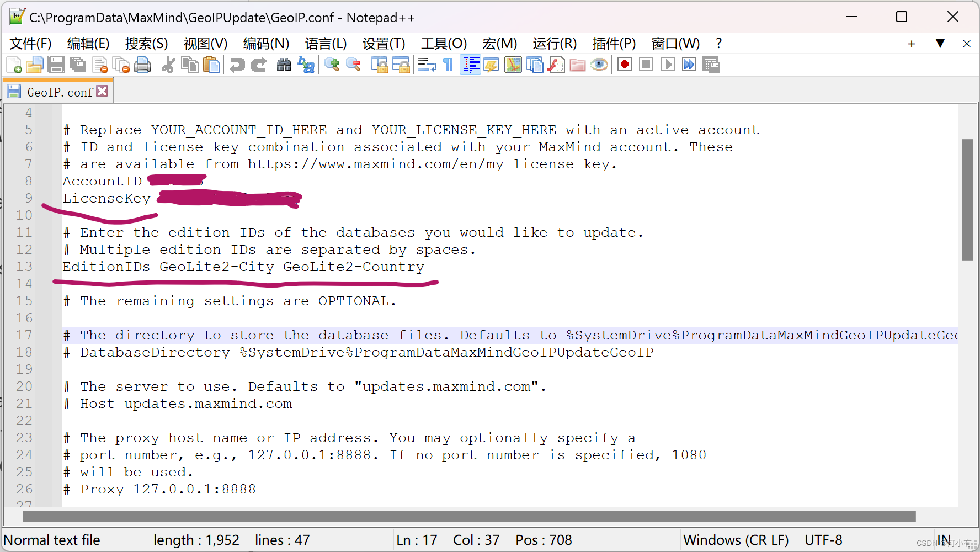This screenshot has height=552, width=980.
Task: Redo the action with the Redo arrow
Action: click(258, 65)
